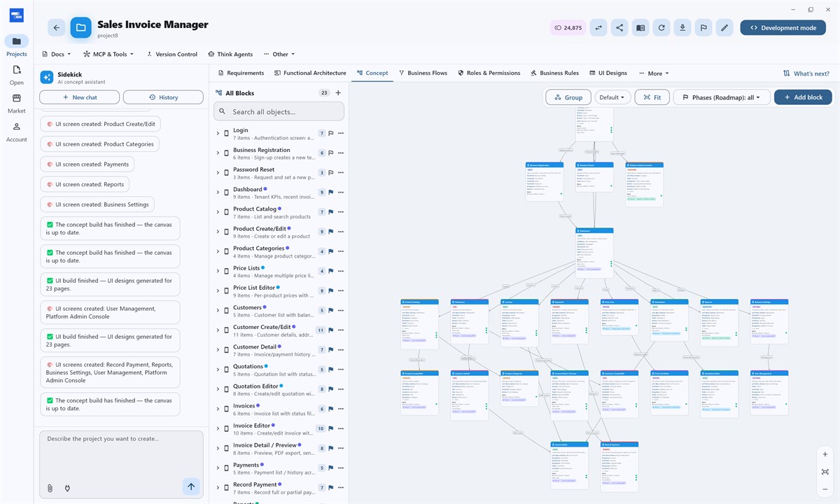This screenshot has width=840, height=504.
Task: Go back using the arrow button beside the project title
Action: pyautogui.click(x=57, y=28)
